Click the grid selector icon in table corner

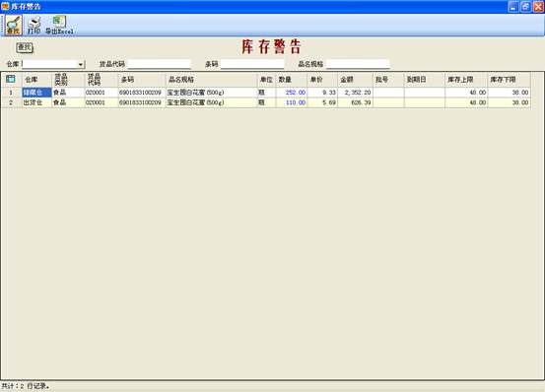[x=11, y=79]
